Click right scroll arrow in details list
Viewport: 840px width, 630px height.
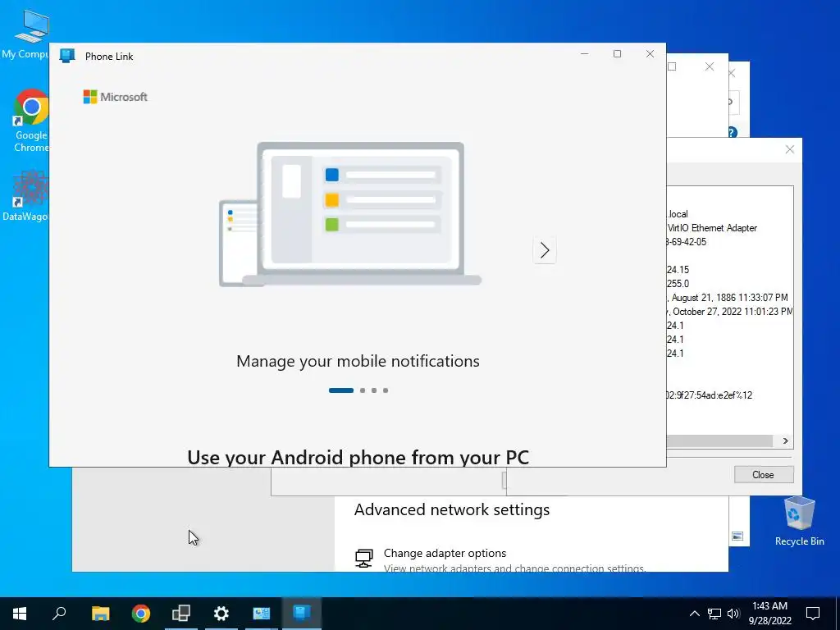[x=785, y=441]
